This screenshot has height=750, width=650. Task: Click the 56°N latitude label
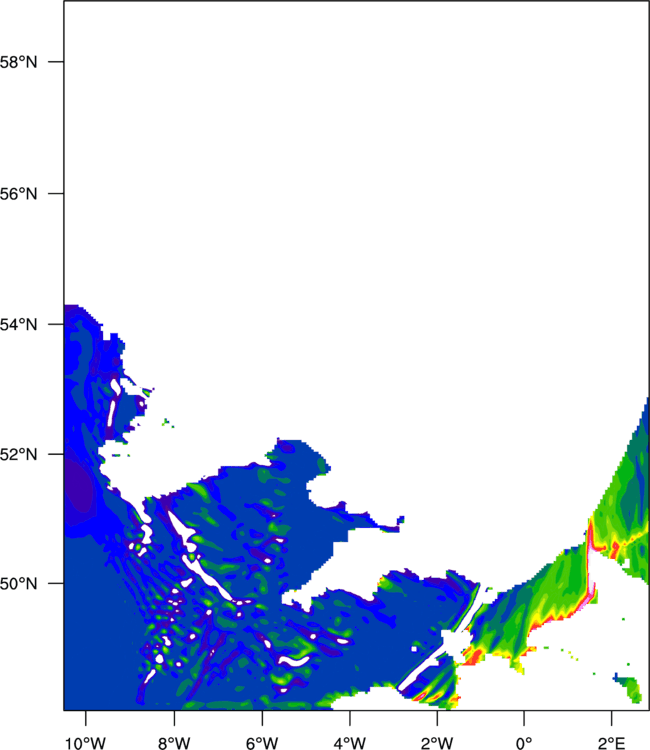coord(18,194)
